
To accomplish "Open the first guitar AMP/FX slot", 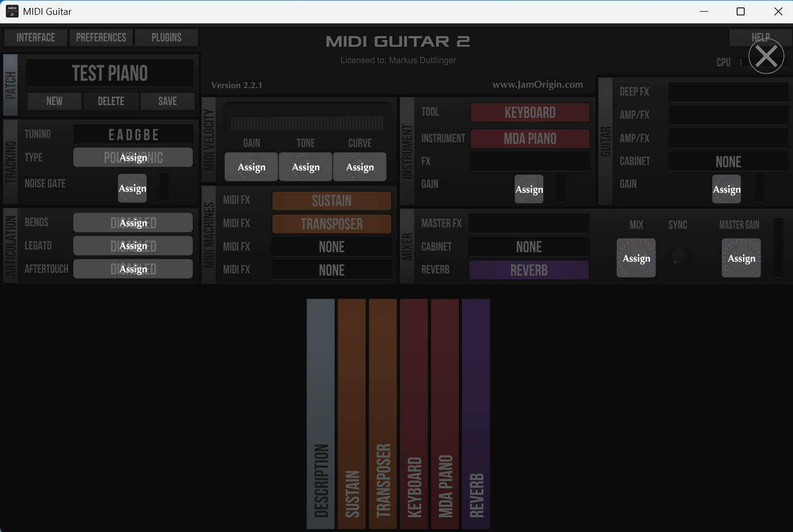I will [728, 115].
